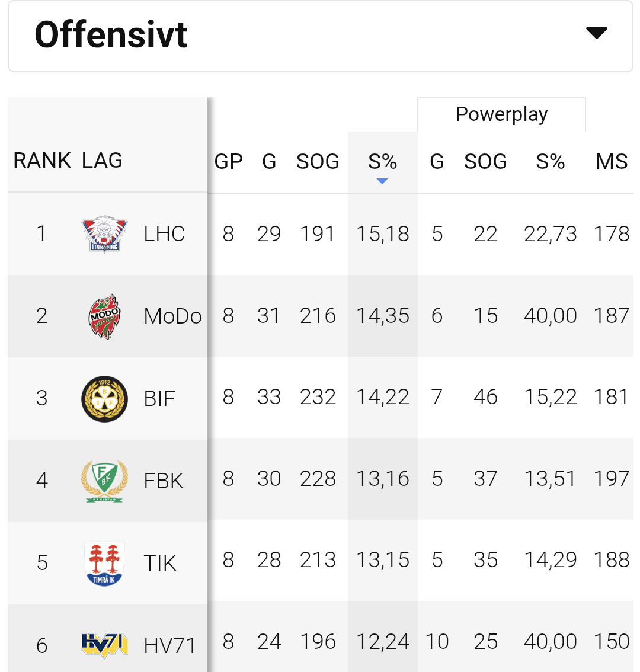Sort by Powerplay S% column header

click(x=550, y=161)
